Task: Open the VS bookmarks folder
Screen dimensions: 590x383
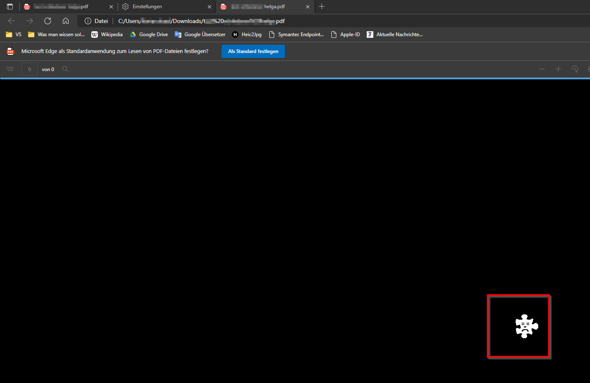Action: click(x=14, y=35)
